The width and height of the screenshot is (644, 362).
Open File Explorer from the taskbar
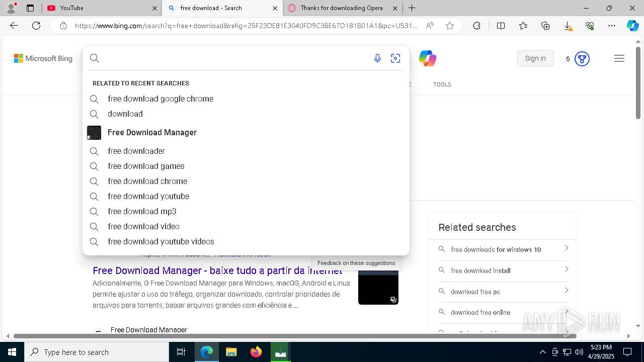click(x=231, y=352)
